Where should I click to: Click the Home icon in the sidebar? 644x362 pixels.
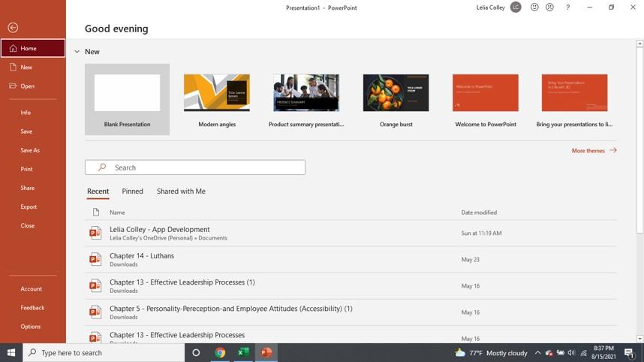coord(14,49)
